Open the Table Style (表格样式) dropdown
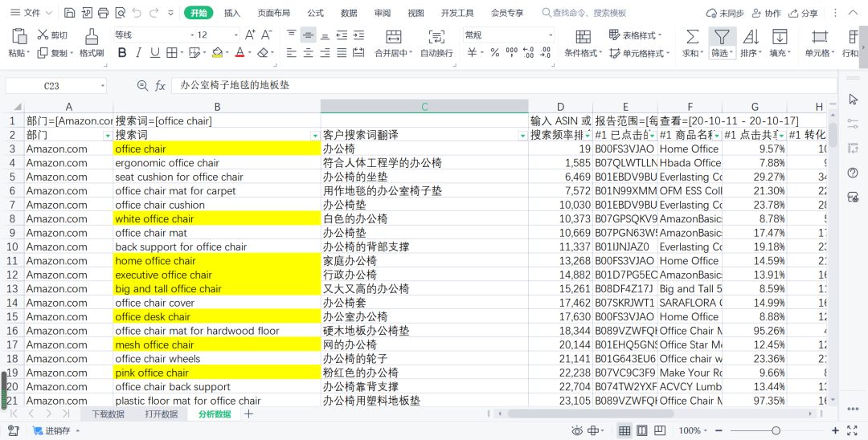Viewport: 868px width, 440px height. coord(636,35)
